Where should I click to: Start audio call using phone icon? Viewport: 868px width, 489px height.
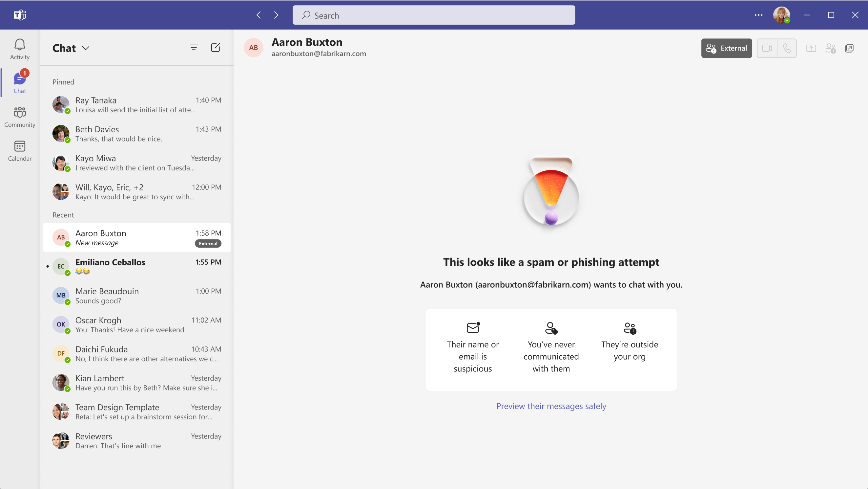click(x=787, y=48)
